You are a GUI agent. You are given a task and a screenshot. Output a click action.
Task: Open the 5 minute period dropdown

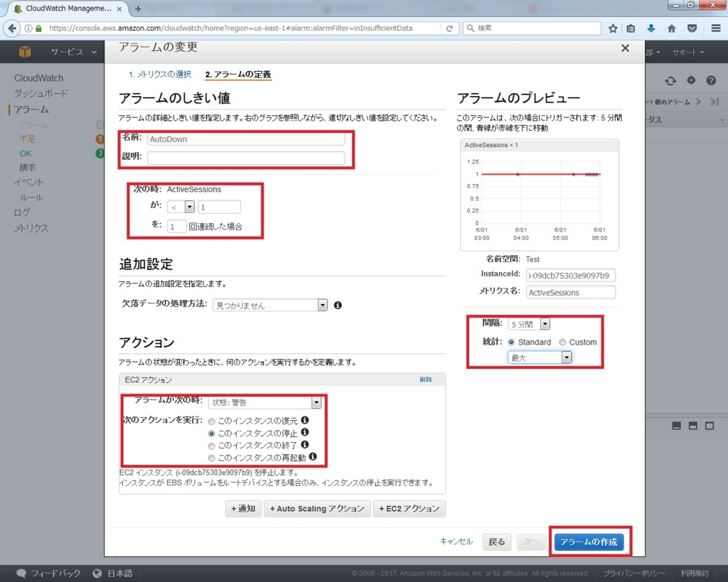click(529, 324)
